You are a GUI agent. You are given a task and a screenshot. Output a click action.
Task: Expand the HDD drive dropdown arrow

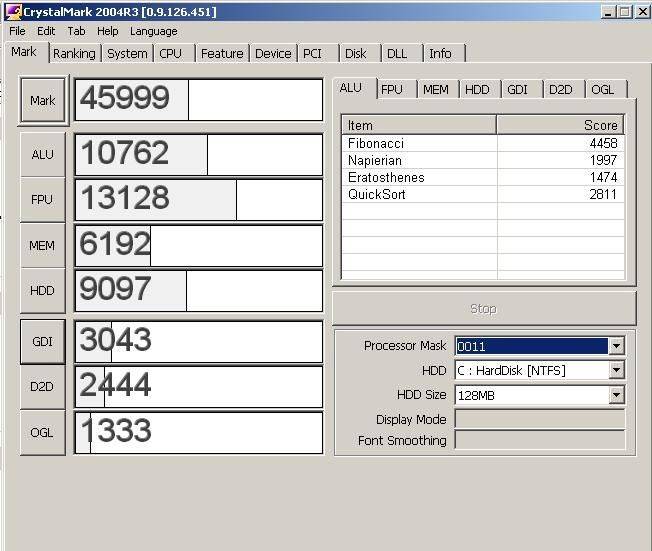tap(617, 370)
